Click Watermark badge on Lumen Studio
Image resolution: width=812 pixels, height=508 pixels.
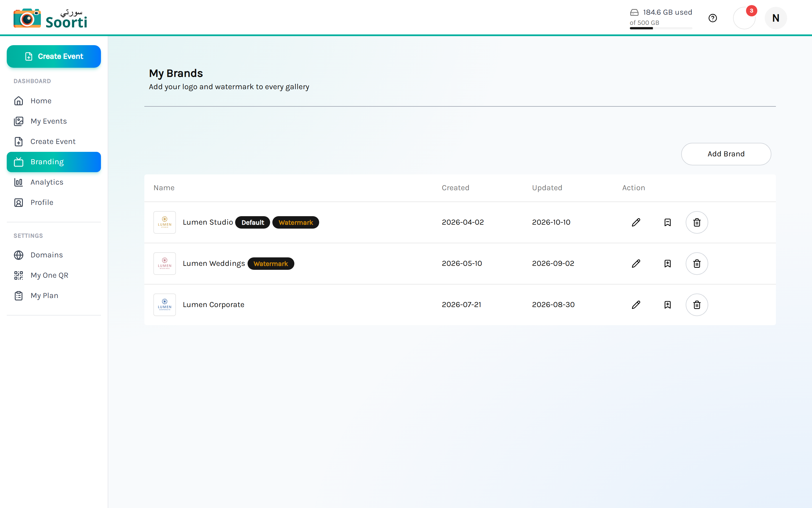[x=295, y=222]
